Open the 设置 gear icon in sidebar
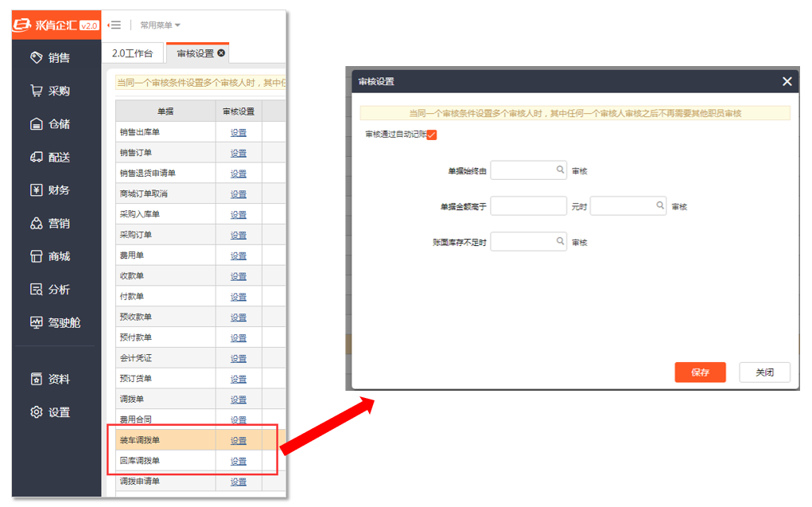 pos(36,412)
